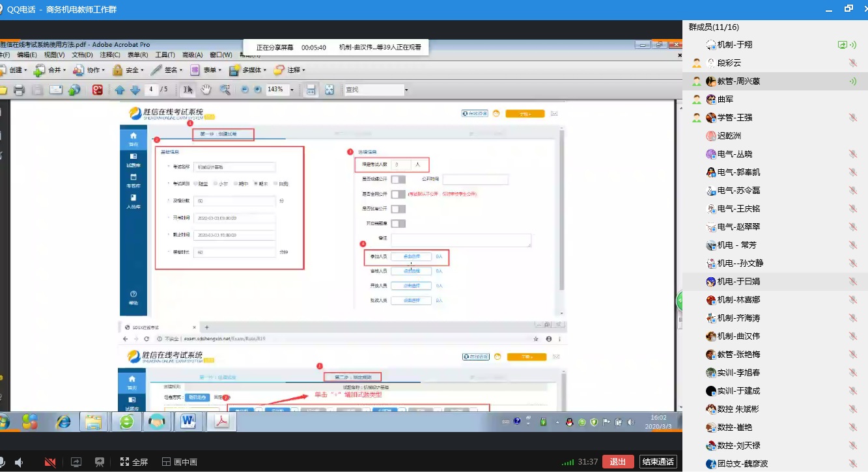Screen dimensions: 868x473
Task: Turn on the camera in call bar
Action: coord(50,462)
